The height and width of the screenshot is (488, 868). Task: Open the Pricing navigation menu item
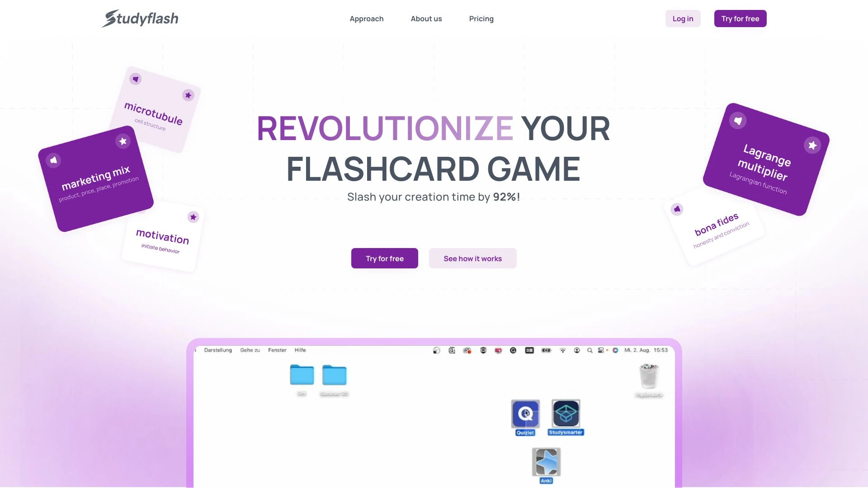481,18
